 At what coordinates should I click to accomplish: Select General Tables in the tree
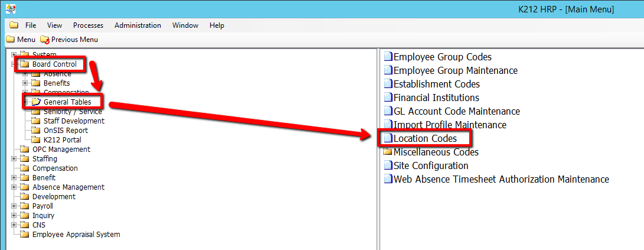[67, 102]
